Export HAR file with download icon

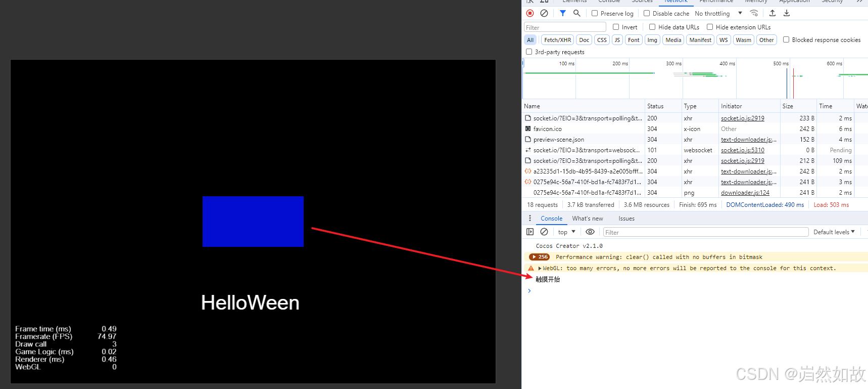pos(787,13)
